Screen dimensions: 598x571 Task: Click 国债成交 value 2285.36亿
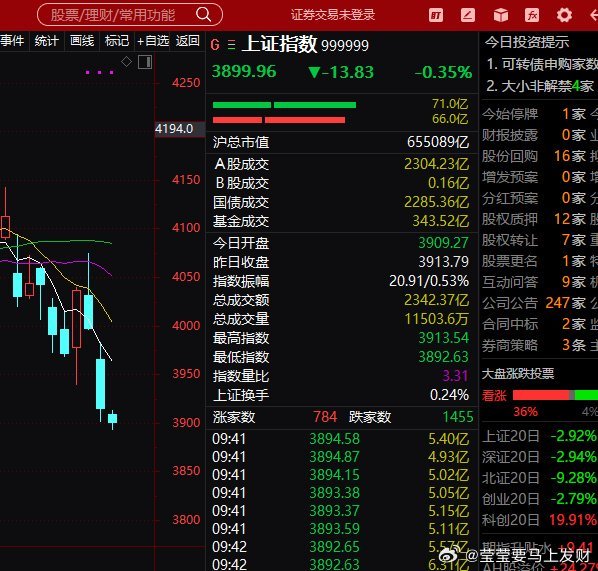[437, 202]
